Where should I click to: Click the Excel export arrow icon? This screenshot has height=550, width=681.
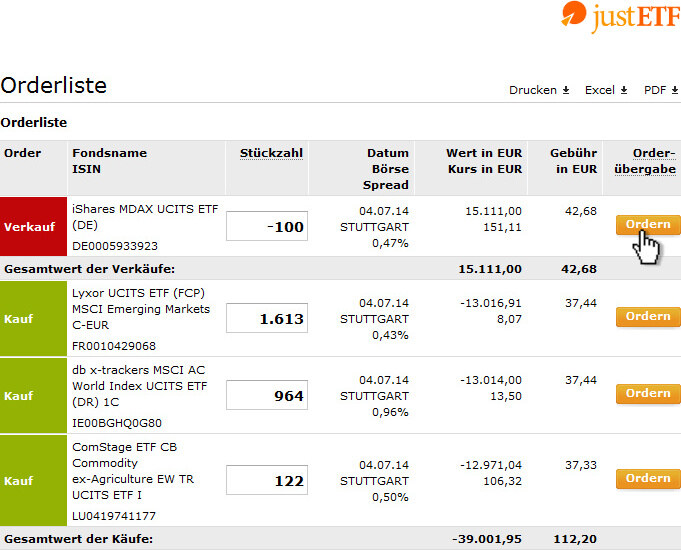click(624, 90)
